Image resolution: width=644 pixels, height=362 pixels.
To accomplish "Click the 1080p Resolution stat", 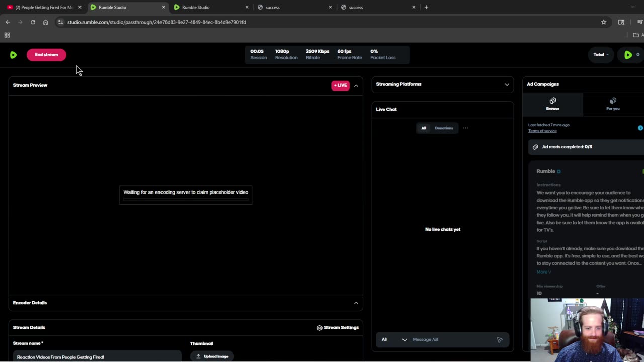I will click(x=286, y=54).
